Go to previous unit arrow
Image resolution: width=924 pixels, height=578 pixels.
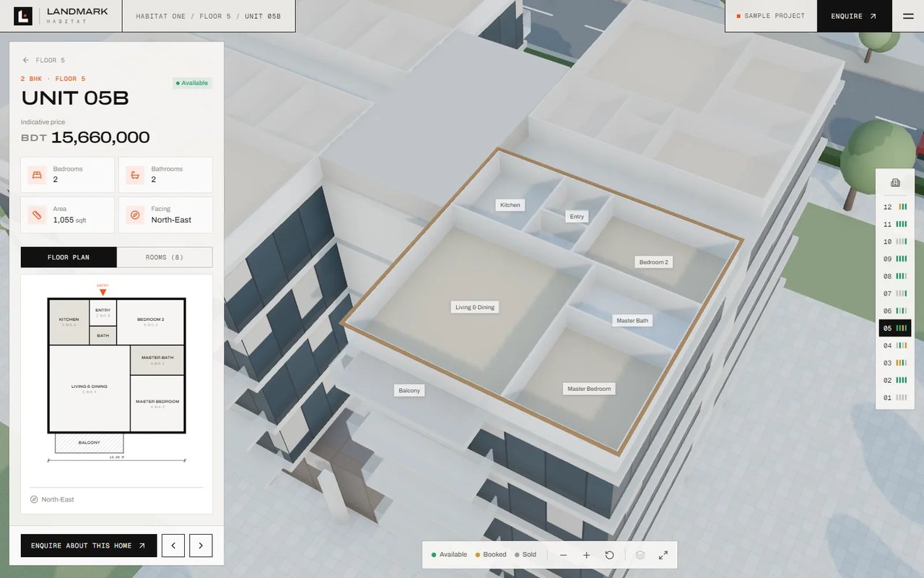[173, 545]
